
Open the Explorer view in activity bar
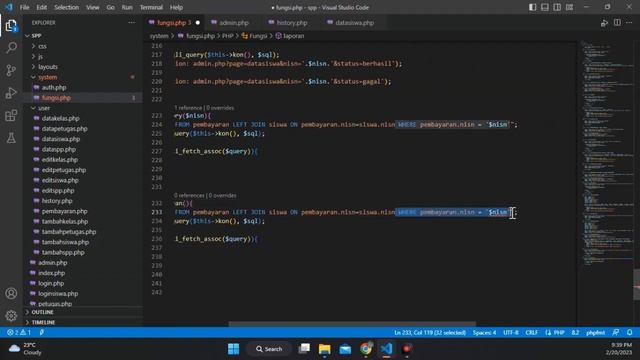coord(11,26)
